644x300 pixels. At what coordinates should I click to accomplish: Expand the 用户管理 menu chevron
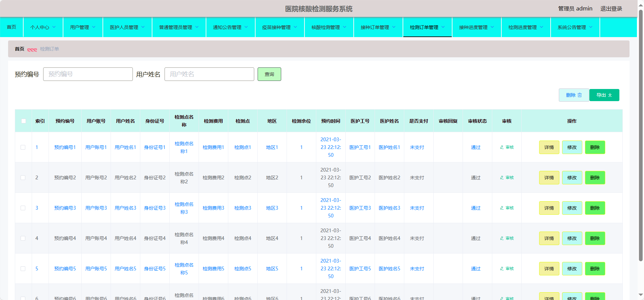[94, 27]
